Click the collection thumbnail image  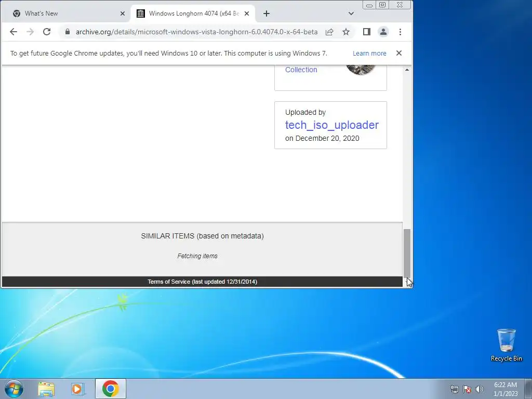361,70
